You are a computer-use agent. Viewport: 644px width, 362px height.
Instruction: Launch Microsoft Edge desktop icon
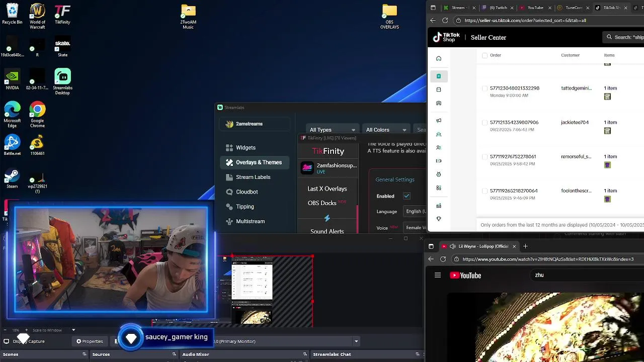point(12,115)
